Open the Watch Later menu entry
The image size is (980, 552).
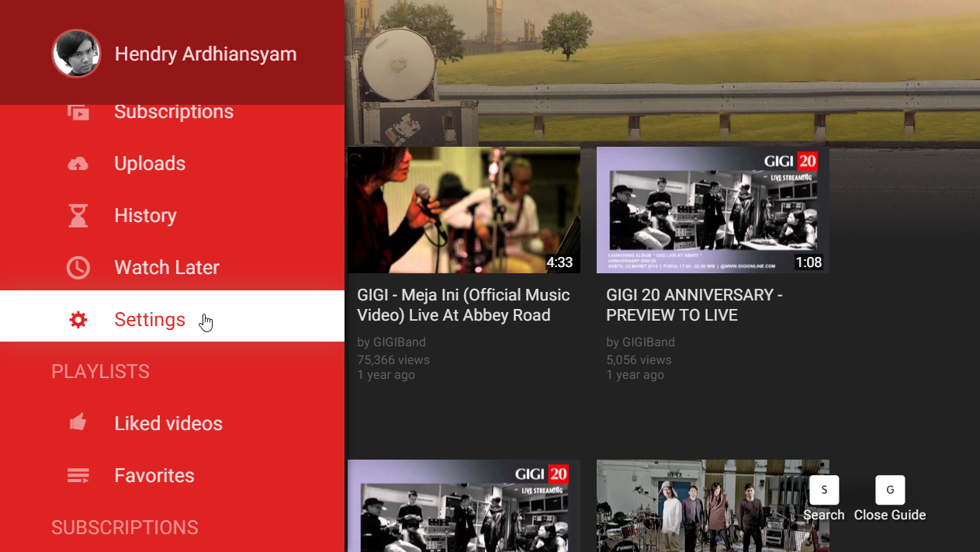tap(167, 267)
